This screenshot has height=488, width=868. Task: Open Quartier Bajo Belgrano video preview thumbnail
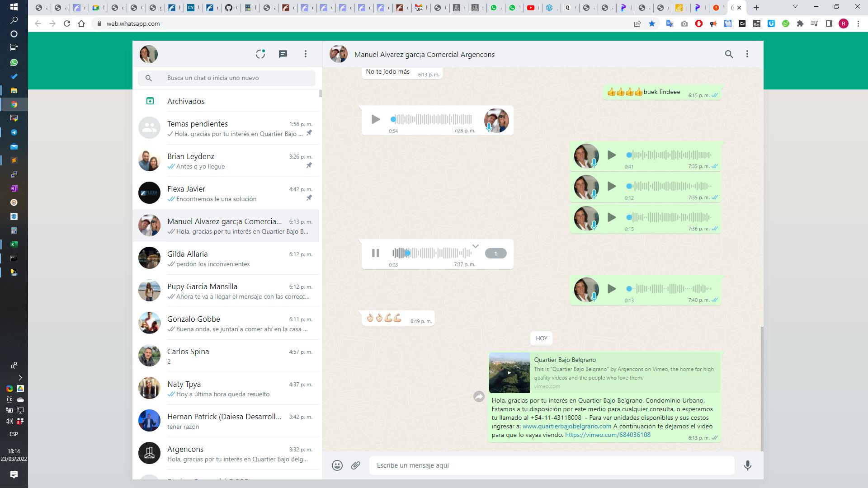(x=509, y=373)
